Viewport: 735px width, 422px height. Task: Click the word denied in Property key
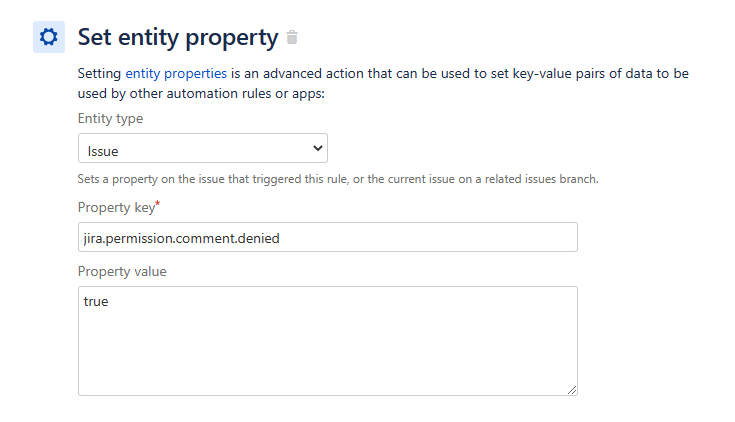(258, 238)
